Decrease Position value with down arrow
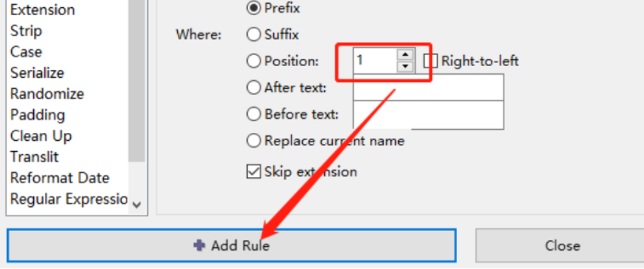Screen dimensions: 644x269 pos(406,66)
